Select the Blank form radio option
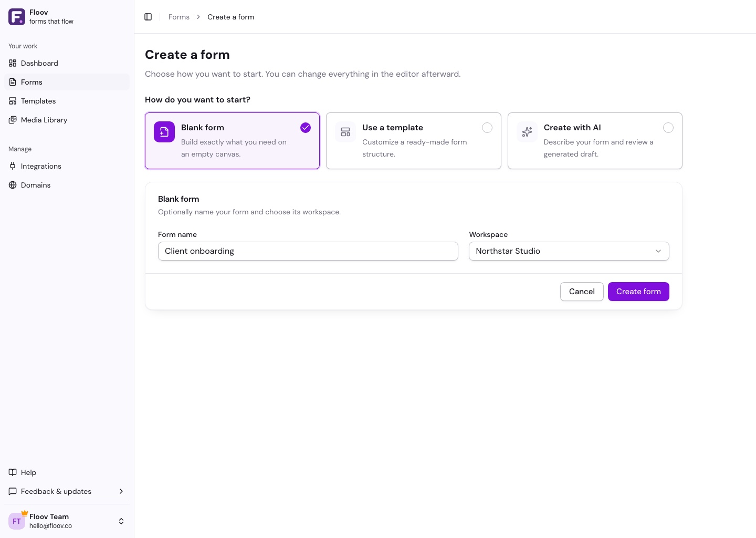The height and width of the screenshot is (538, 756). coord(306,128)
